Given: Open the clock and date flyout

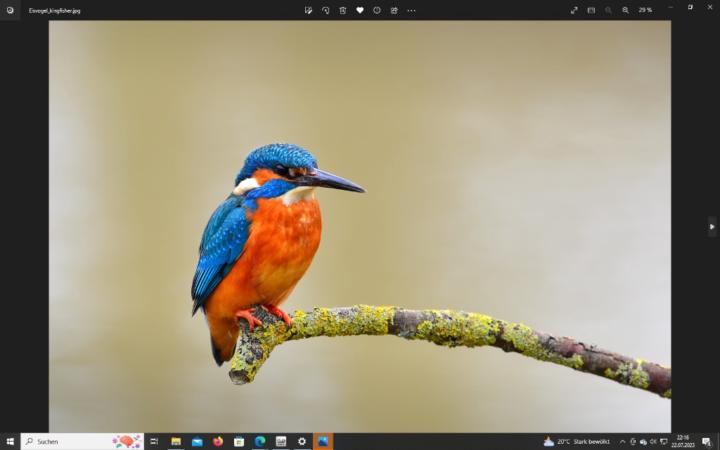Looking at the screenshot, I should pyautogui.click(x=683, y=441).
